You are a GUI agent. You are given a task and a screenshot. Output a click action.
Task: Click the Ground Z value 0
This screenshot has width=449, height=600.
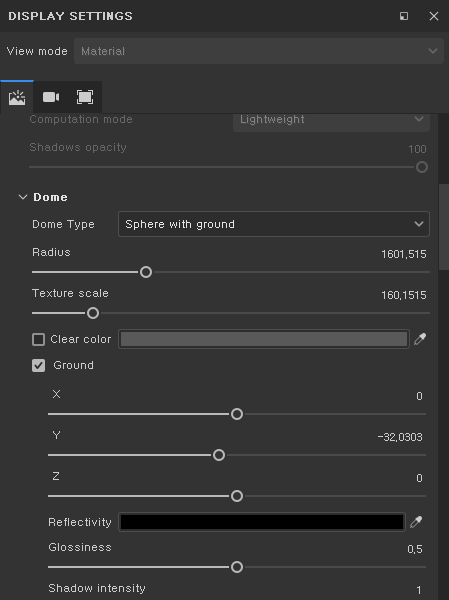point(419,478)
